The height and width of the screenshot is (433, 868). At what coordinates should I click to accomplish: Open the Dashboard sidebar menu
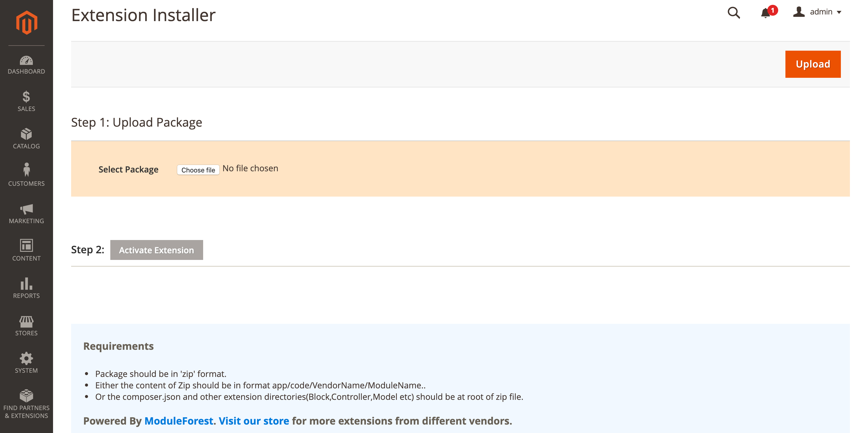[26, 65]
